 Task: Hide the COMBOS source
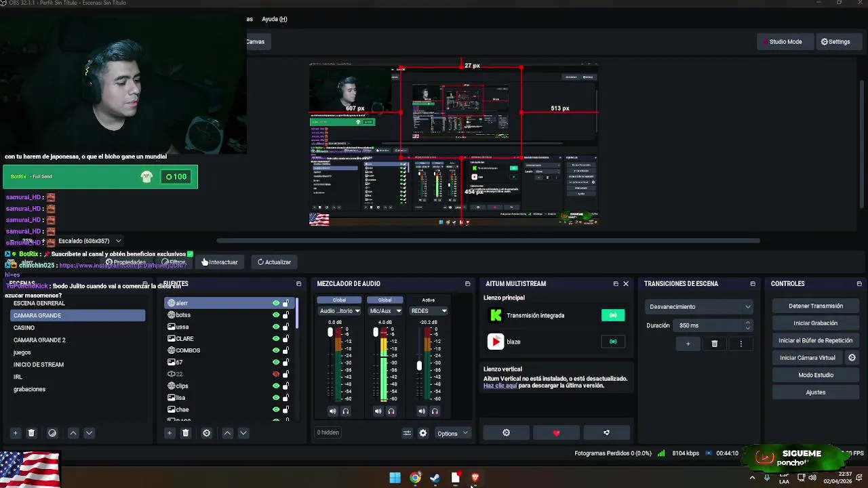coord(276,350)
